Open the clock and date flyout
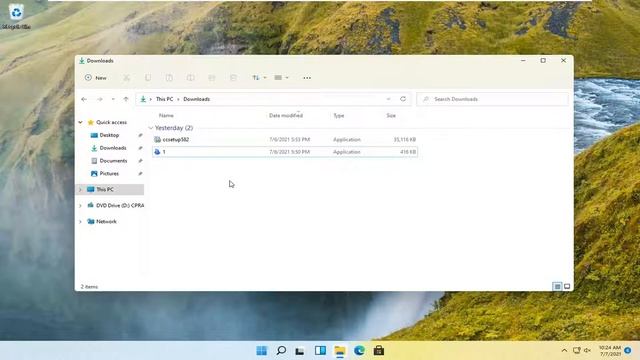The image size is (640, 360). point(610,351)
